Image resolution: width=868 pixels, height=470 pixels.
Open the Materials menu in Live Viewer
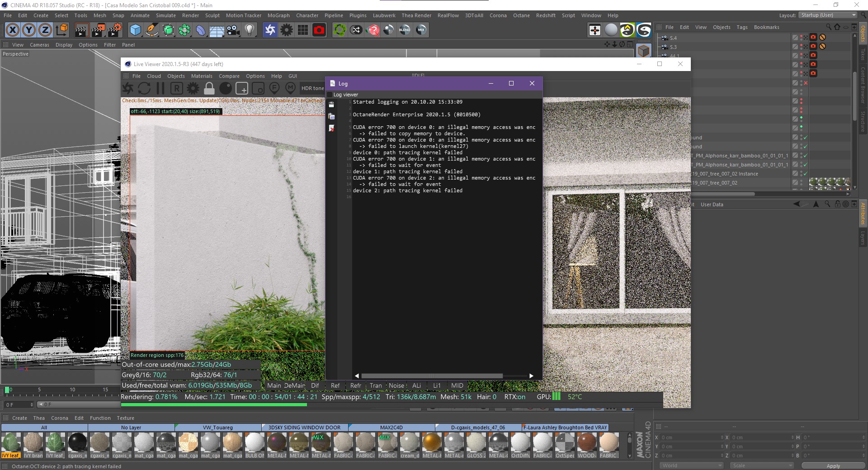[x=202, y=76]
